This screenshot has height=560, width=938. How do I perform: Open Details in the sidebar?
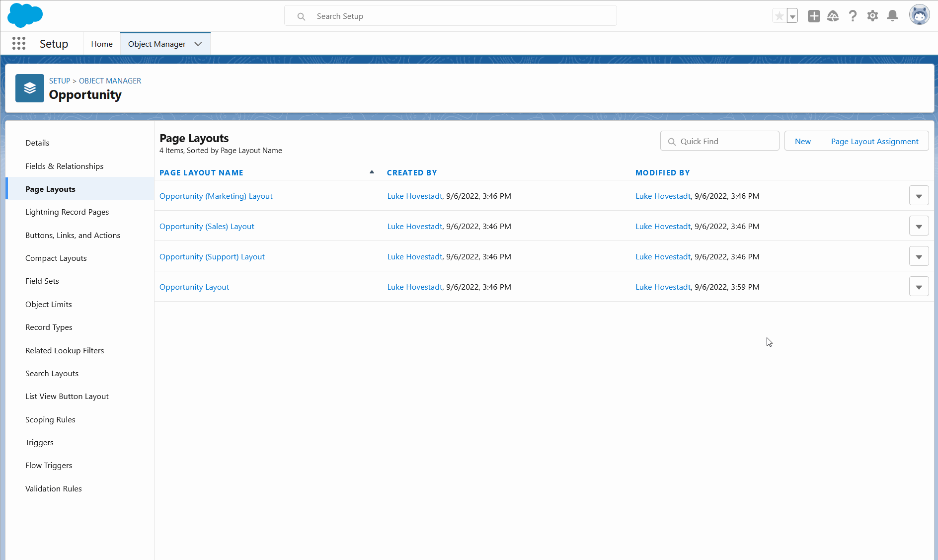[37, 143]
